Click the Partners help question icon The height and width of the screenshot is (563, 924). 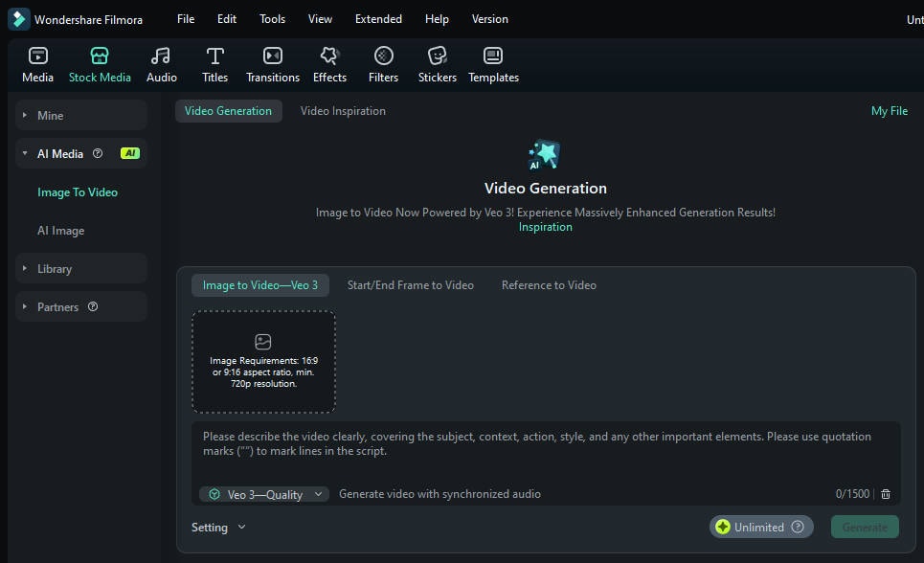pos(93,306)
